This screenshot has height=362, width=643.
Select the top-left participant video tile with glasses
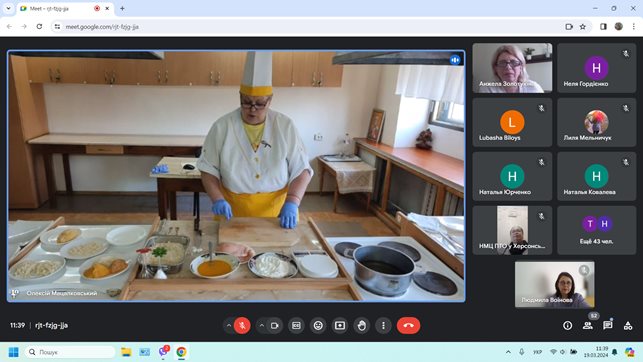coord(512,68)
